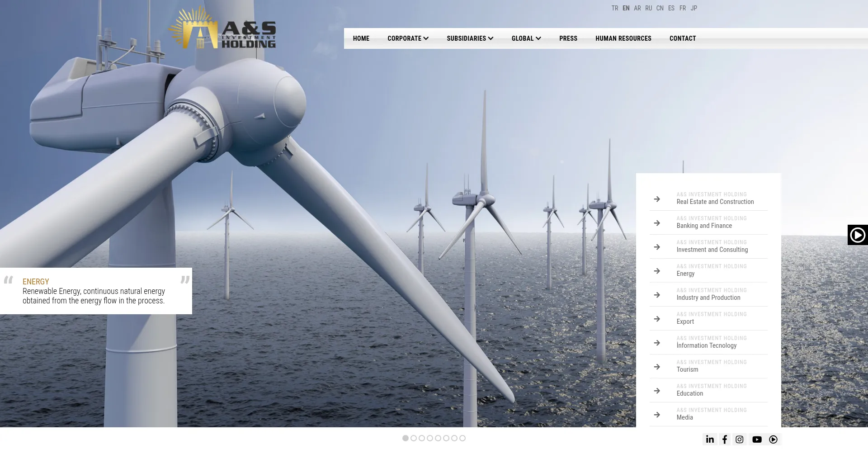Open the Facebook social icon
868x449 pixels.
(x=725, y=440)
